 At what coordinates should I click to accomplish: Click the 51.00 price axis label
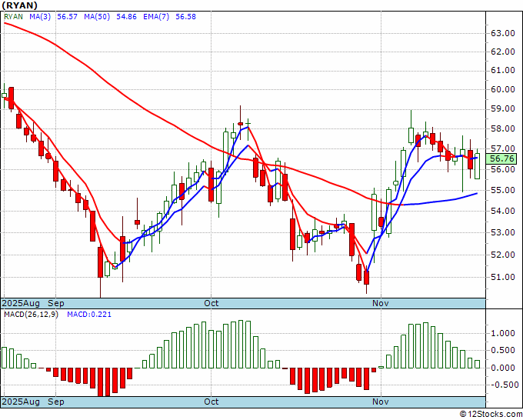503,277
